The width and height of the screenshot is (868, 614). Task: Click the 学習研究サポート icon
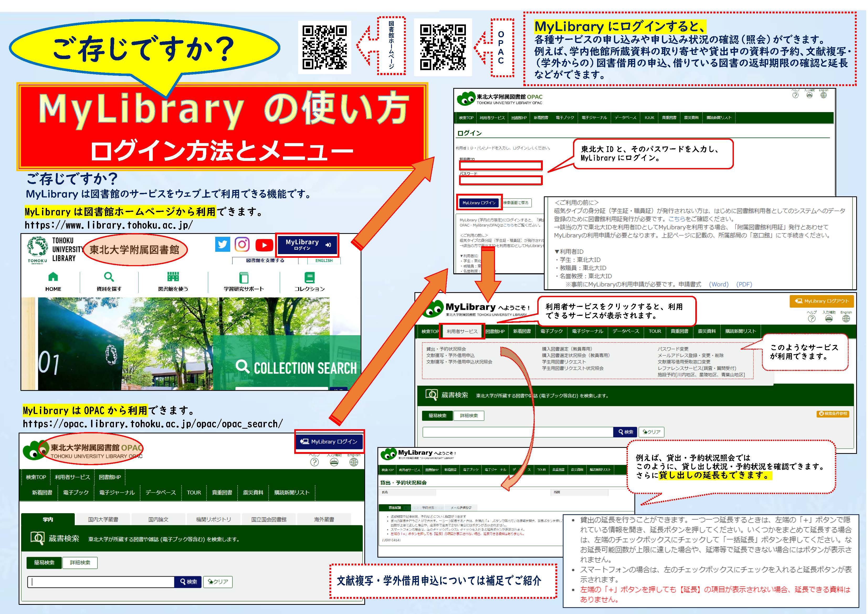(244, 277)
